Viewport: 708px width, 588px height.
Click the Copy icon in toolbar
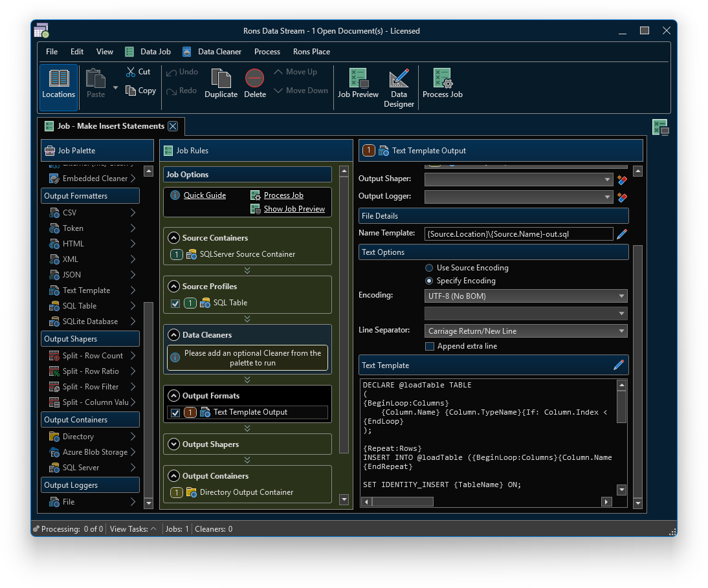pos(131,91)
